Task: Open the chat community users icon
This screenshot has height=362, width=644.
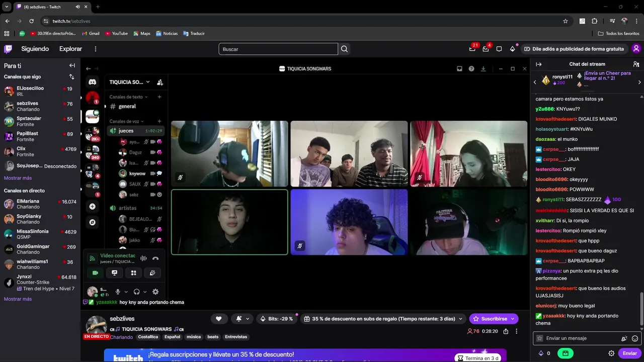Action: (x=636, y=64)
